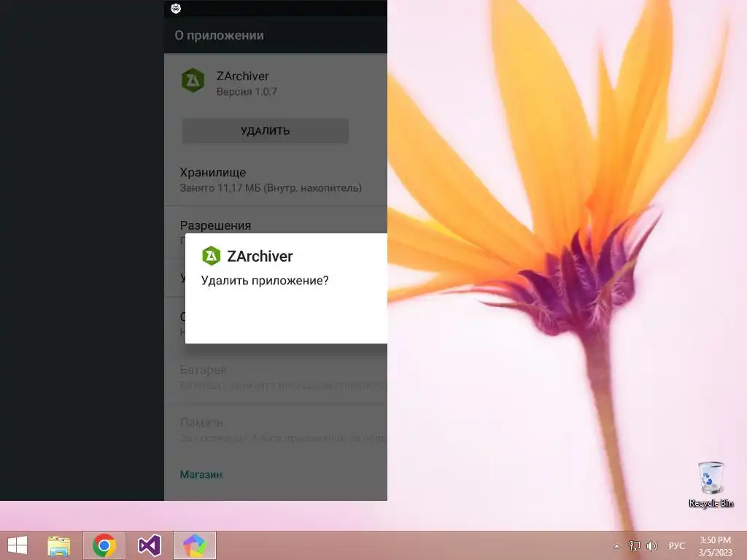Click the УДАЛИТЬ uninstall button
Viewport: 747px width, 560px height.
click(x=266, y=131)
